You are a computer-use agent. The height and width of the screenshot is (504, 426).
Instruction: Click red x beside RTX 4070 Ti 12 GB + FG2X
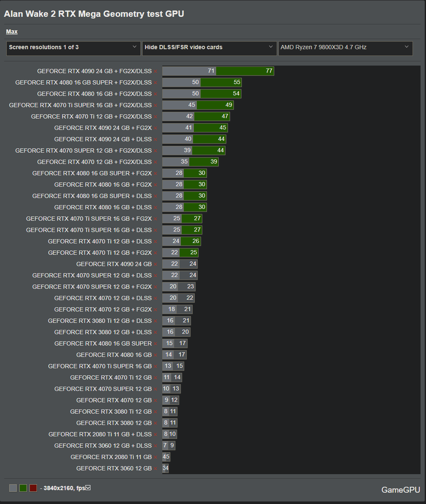pos(156,253)
